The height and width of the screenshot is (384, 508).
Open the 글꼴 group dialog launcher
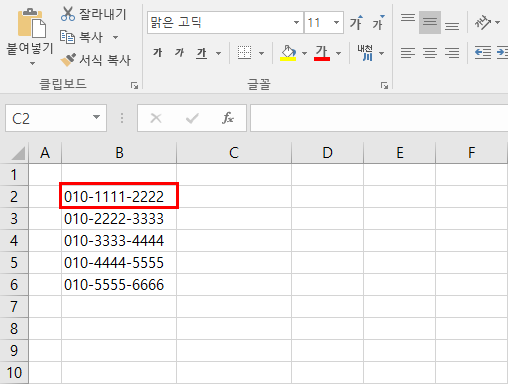pyautogui.click(x=384, y=86)
